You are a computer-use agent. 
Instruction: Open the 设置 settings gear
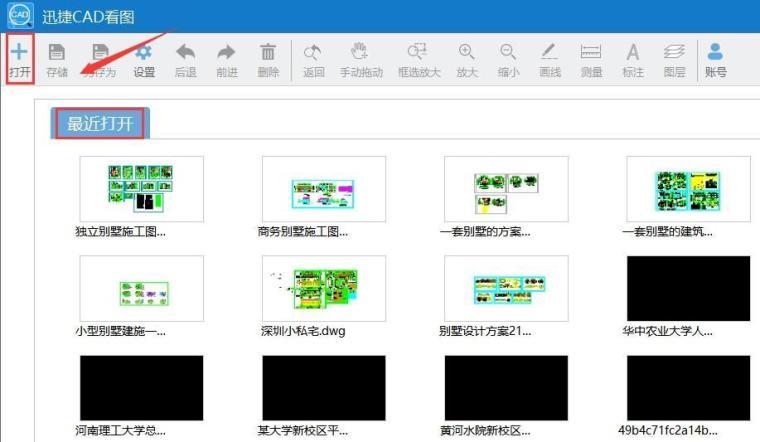(144, 52)
